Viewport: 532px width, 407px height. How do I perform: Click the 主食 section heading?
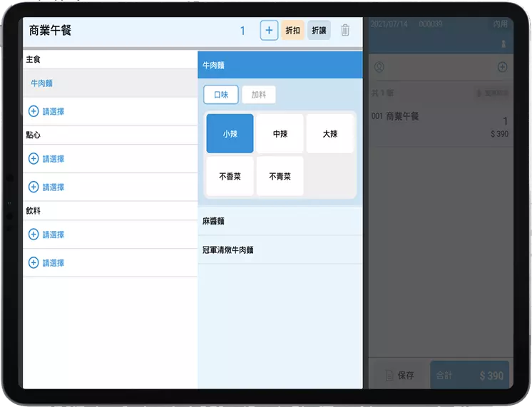coord(34,59)
